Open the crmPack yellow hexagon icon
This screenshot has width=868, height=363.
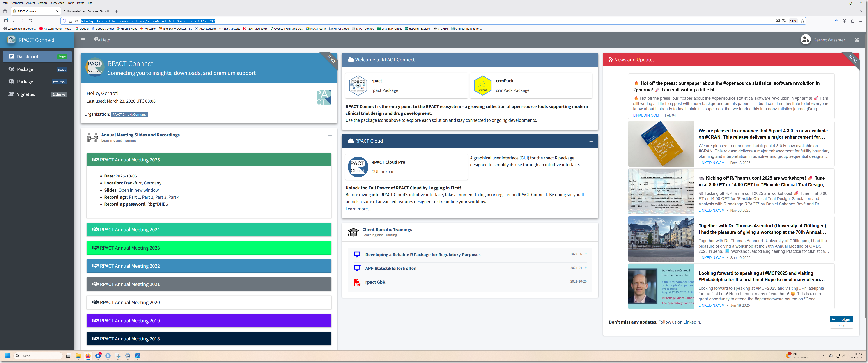(x=482, y=86)
